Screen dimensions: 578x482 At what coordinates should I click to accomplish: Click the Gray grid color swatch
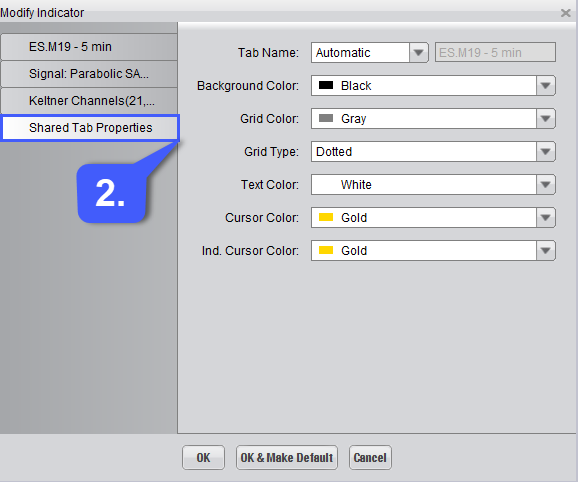pos(326,118)
